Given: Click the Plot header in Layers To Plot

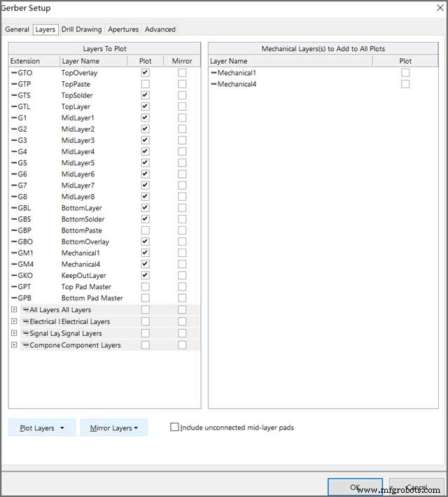Looking at the screenshot, I should (x=145, y=61).
